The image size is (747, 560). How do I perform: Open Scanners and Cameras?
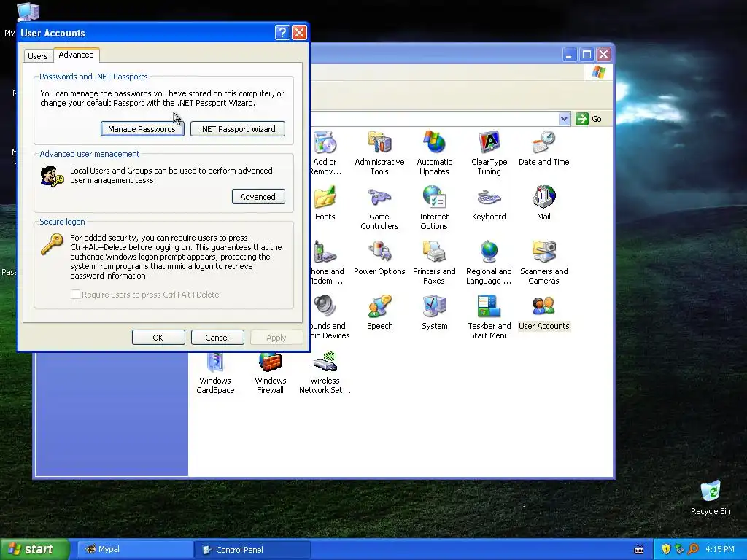coord(543,262)
